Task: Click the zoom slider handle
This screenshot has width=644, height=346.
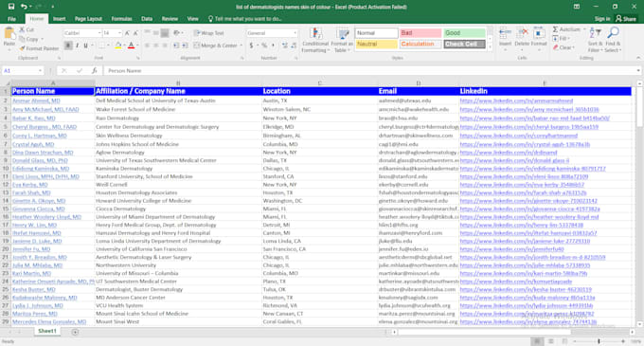Action: click(599, 341)
